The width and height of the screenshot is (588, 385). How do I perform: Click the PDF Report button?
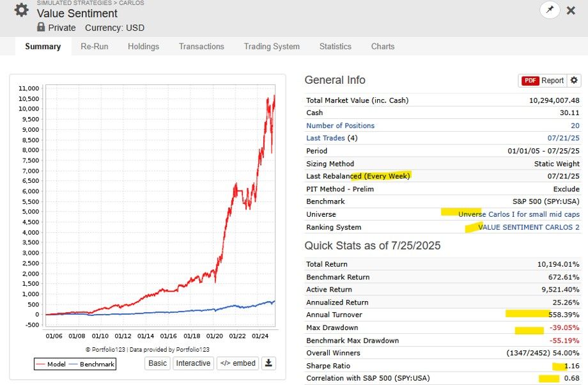(543, 81)
